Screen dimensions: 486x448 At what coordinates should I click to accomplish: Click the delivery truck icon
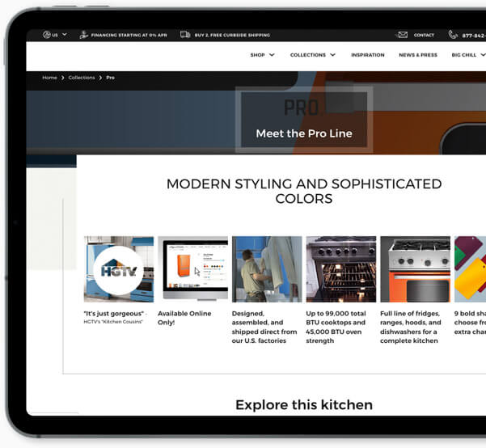tap(185, 35)
